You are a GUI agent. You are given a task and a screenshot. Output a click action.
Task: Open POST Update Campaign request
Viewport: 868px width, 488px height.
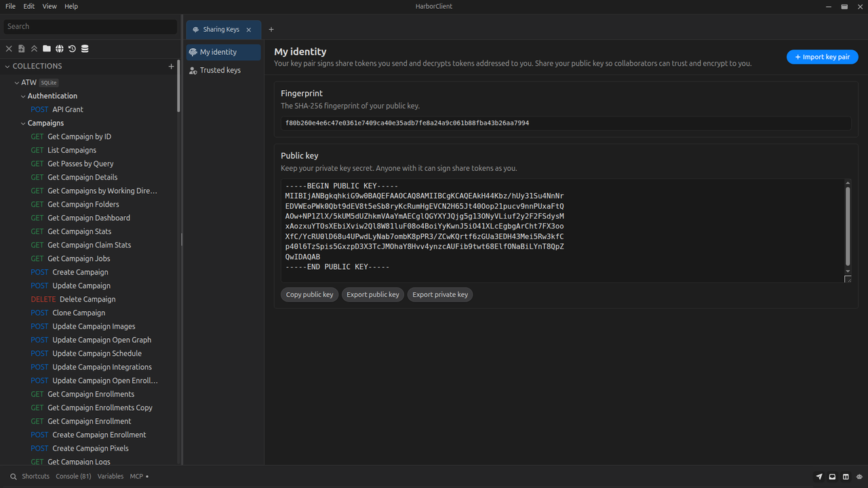pyautogui.click(x=71, y=286)
